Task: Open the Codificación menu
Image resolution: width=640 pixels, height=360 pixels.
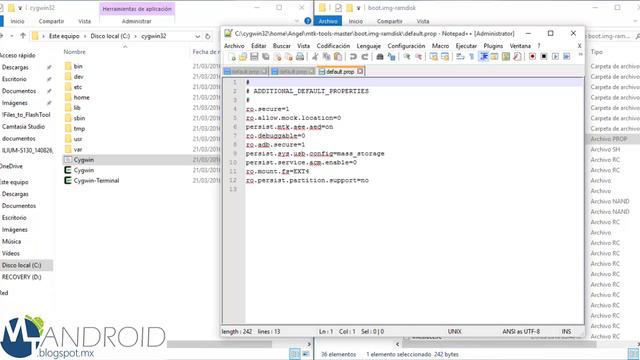Action: (x=333, y=46)
